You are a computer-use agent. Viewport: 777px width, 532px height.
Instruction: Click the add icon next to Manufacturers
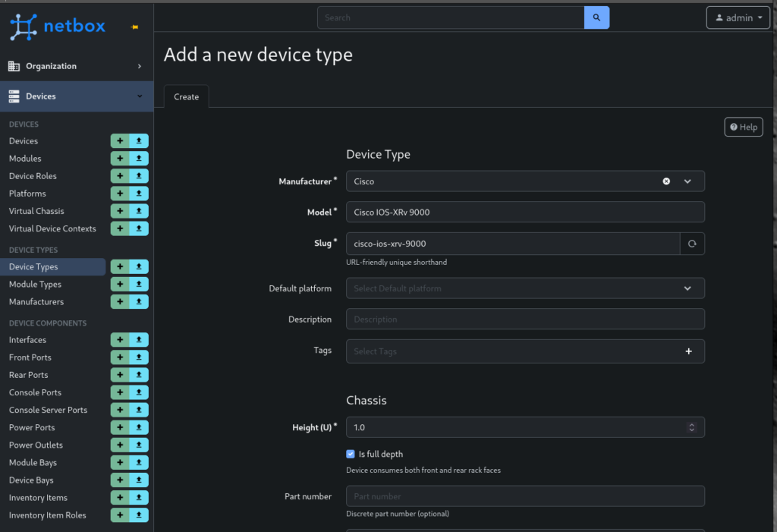pyautogui.click(x=120, y=302)
